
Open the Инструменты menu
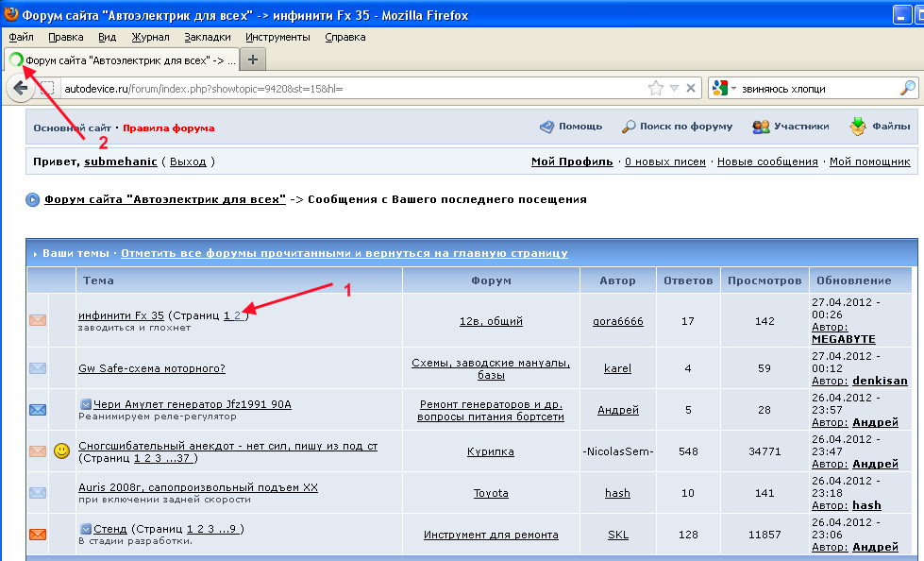[x=277, y=37]
